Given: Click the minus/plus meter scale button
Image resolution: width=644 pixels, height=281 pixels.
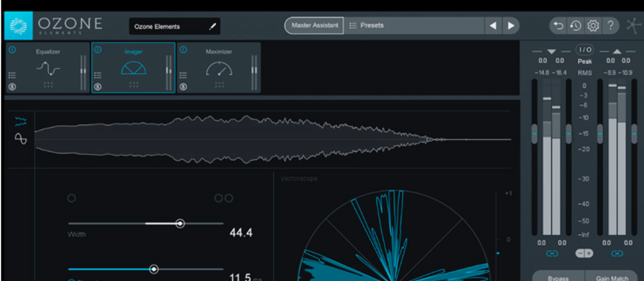Looking at the screenshot, I should point(584,253).
